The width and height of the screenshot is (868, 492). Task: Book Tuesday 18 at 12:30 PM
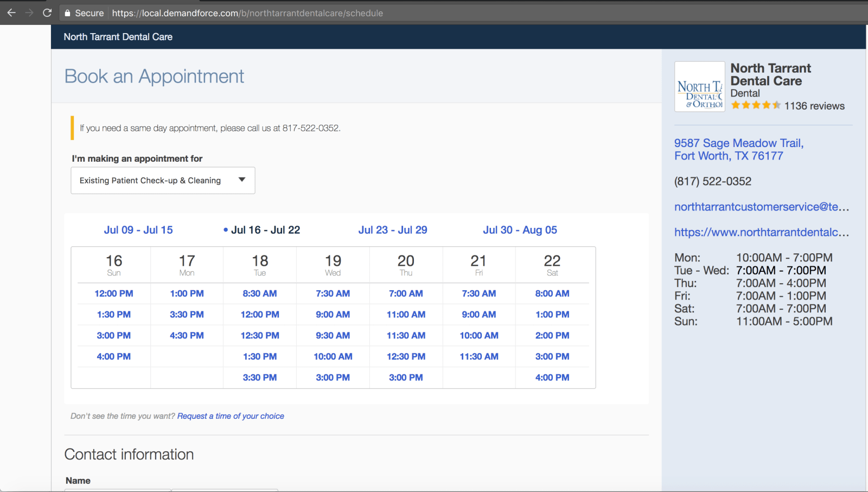260,336
